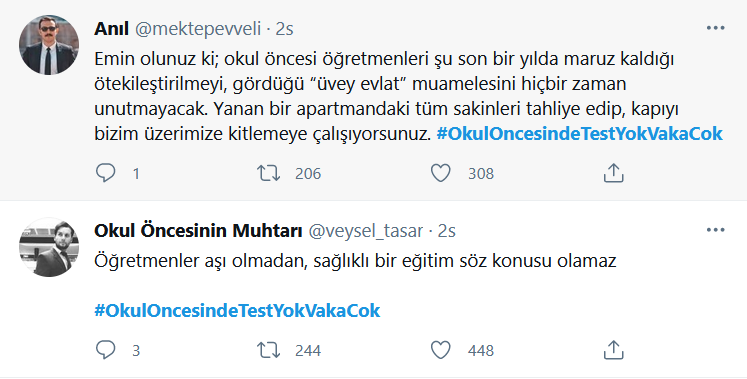Open more options on Anıl's tweet
Screen dimensions: 747x379
(x=716, y=28)
